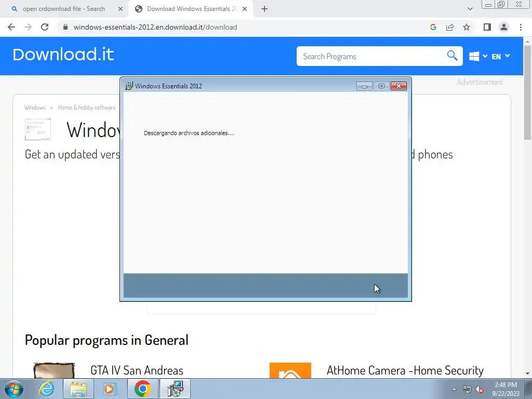Minimize the Windows Essentials 2012 installer
This screenshot has width=532, height=399.
364,86
